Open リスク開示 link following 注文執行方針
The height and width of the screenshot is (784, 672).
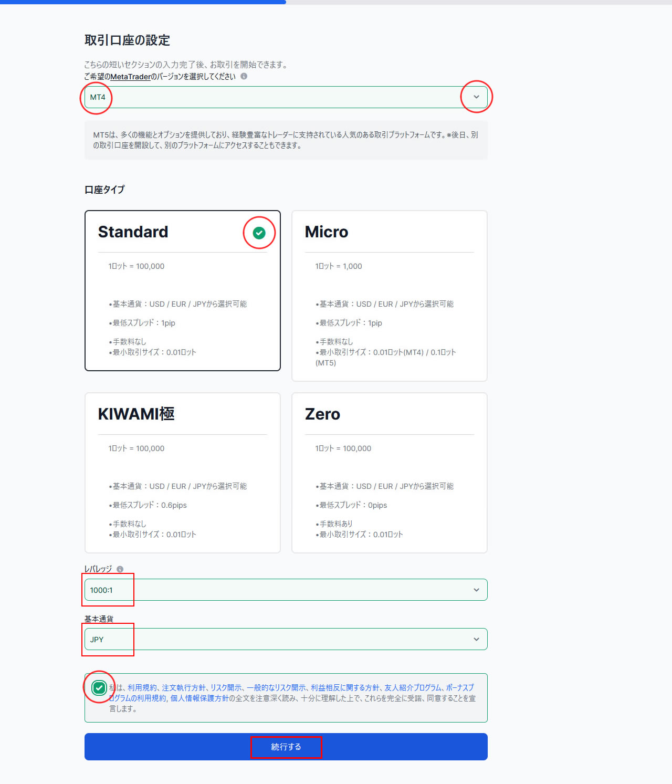[226, 687]
